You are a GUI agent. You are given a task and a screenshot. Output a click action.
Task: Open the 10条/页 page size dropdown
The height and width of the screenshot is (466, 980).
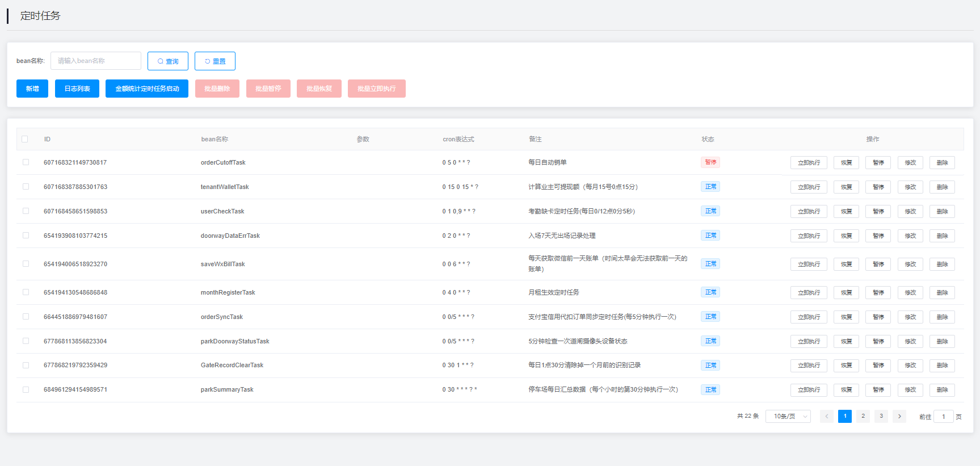[788, 417]
